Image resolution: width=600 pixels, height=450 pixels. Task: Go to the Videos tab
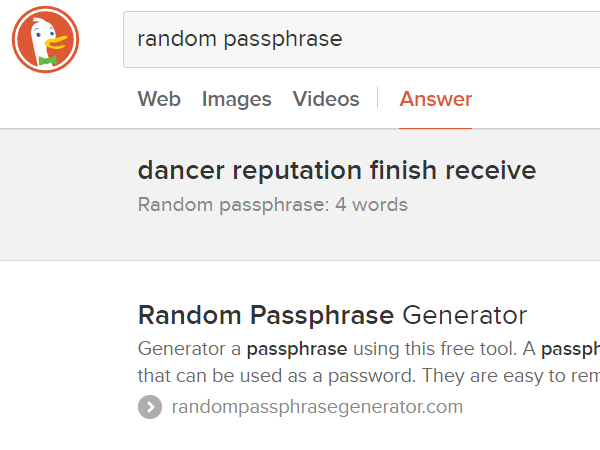[326, 99]
